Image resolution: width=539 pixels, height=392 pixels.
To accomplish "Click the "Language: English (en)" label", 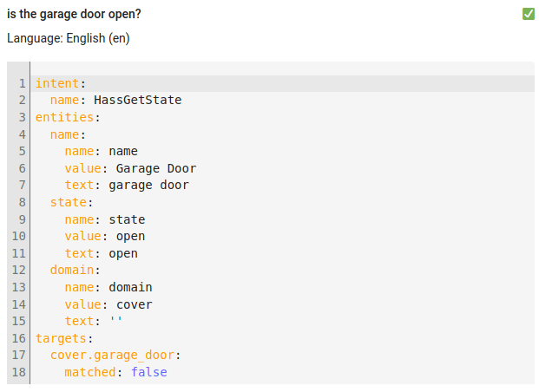I will [68, 39].
